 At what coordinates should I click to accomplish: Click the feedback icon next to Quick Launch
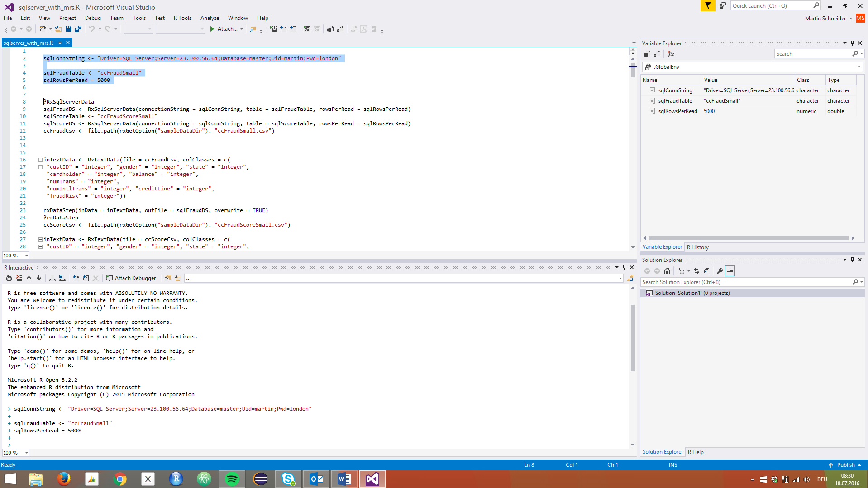723,5
